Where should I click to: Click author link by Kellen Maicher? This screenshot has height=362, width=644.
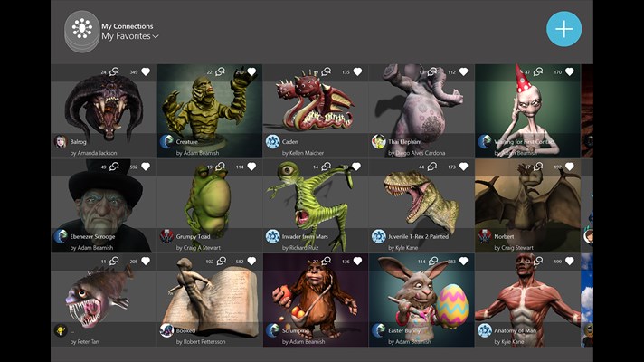(x=303, y=153)
